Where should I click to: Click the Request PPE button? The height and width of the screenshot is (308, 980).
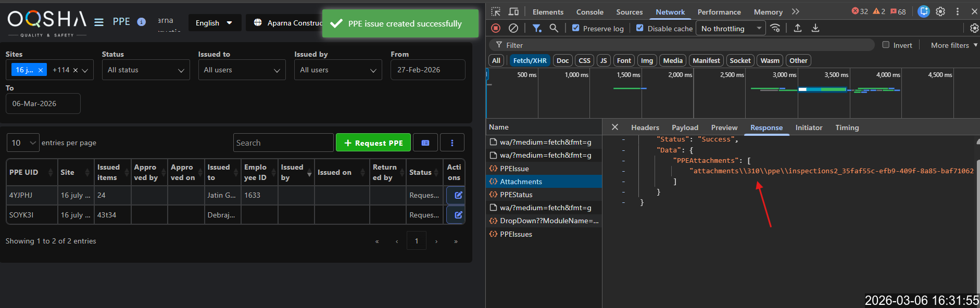pos(373,143)
